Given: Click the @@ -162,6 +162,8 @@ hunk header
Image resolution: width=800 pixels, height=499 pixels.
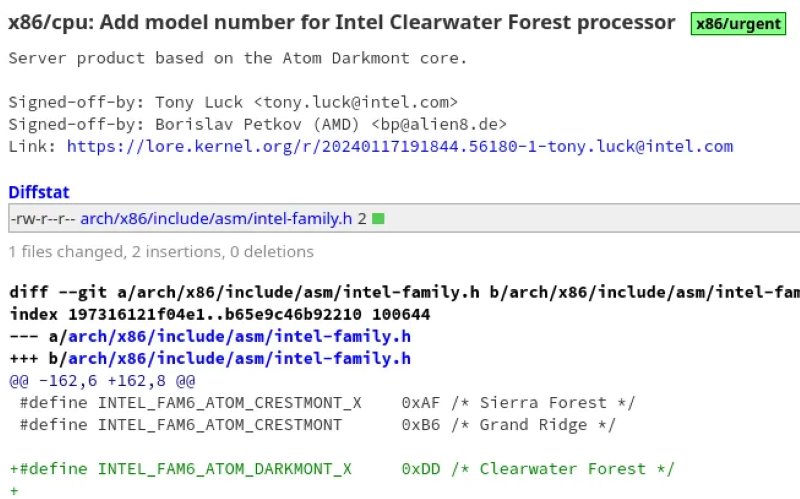Looking at the screenshot, I should (x=102, y=381).
